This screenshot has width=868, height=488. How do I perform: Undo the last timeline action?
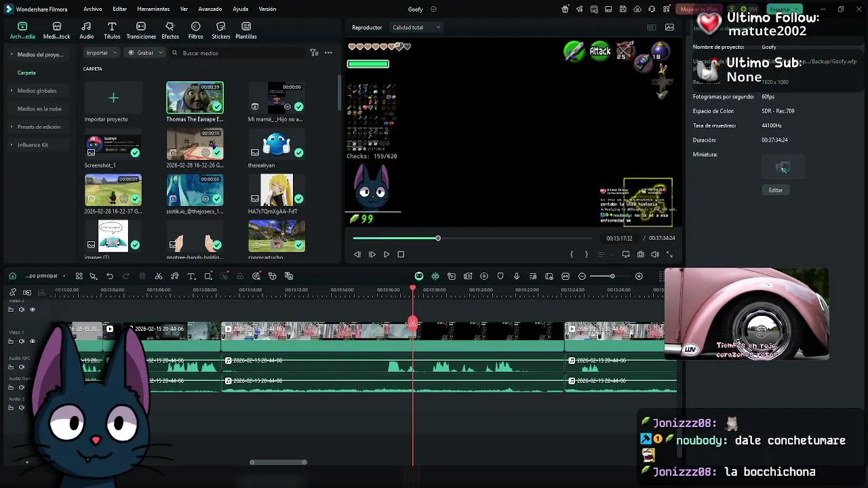[x=109, y=276]
